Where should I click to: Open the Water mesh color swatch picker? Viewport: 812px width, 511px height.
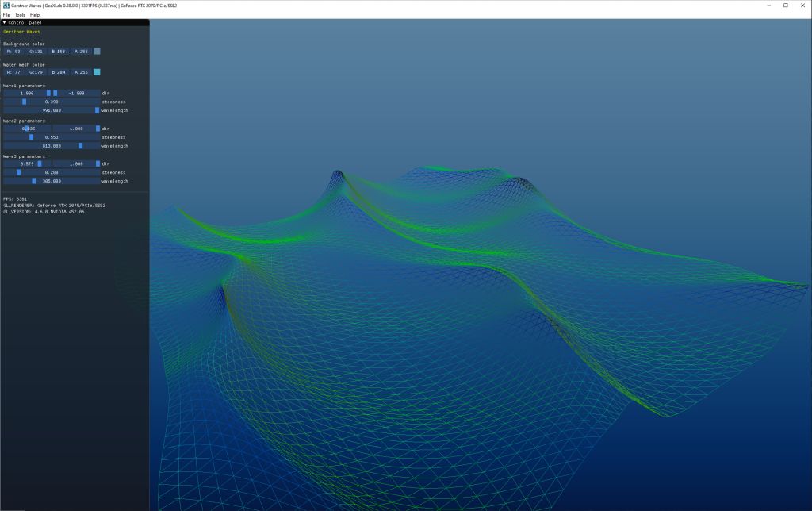(97, 72)
